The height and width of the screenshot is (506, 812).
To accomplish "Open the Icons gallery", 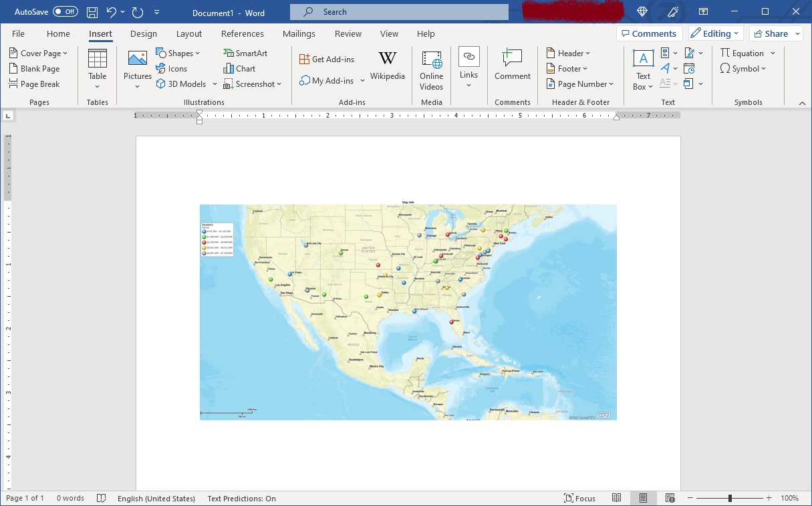I will coord(172,69).
